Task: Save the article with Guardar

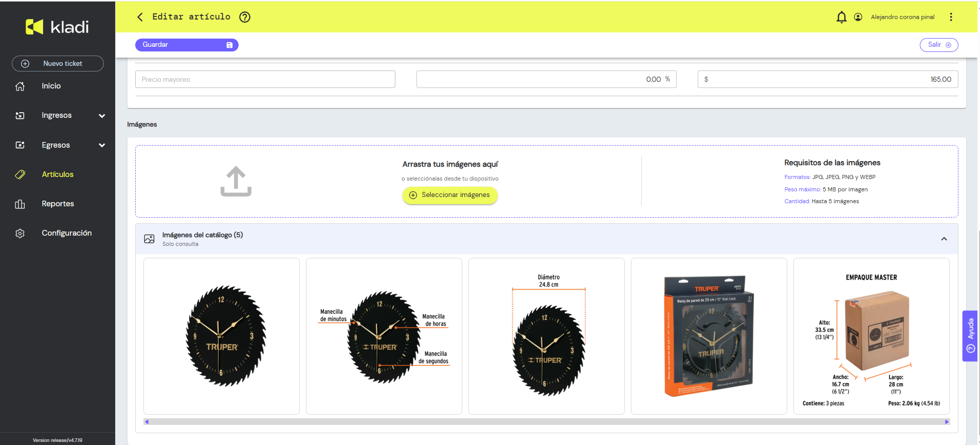Action: click(x=187, y=45)
